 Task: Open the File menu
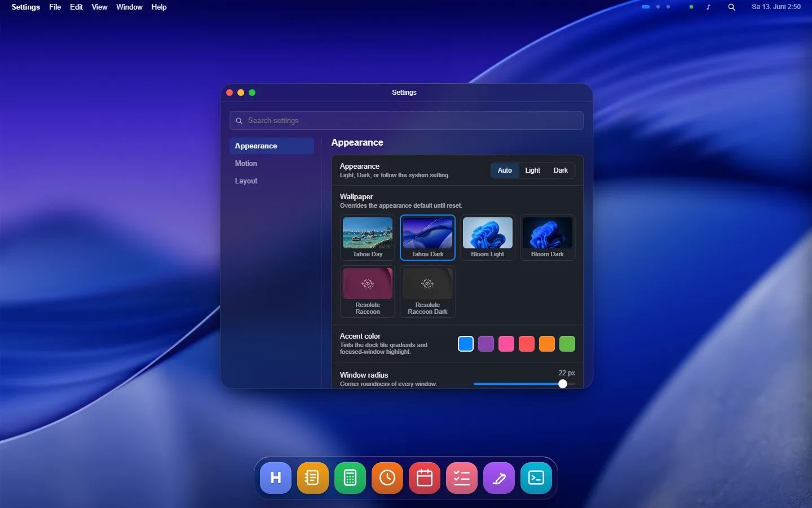coord(55,7)
